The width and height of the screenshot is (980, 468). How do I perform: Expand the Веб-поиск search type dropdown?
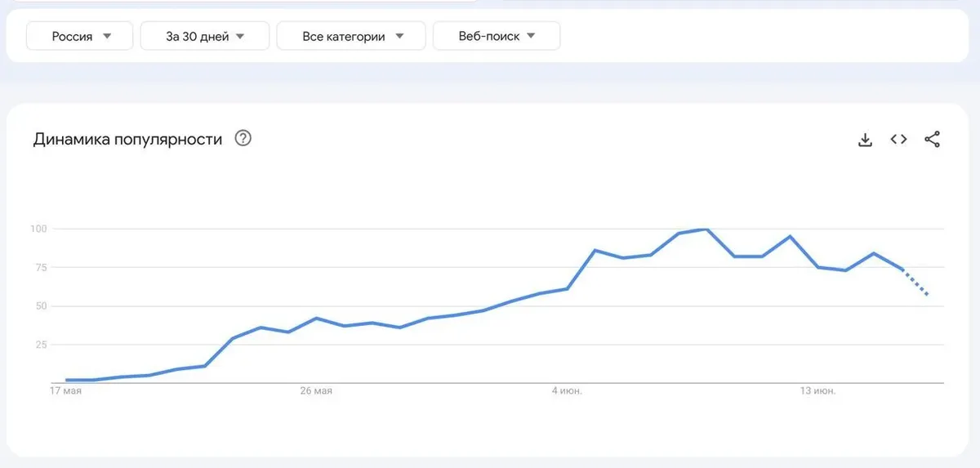click(x=496, y=36)
